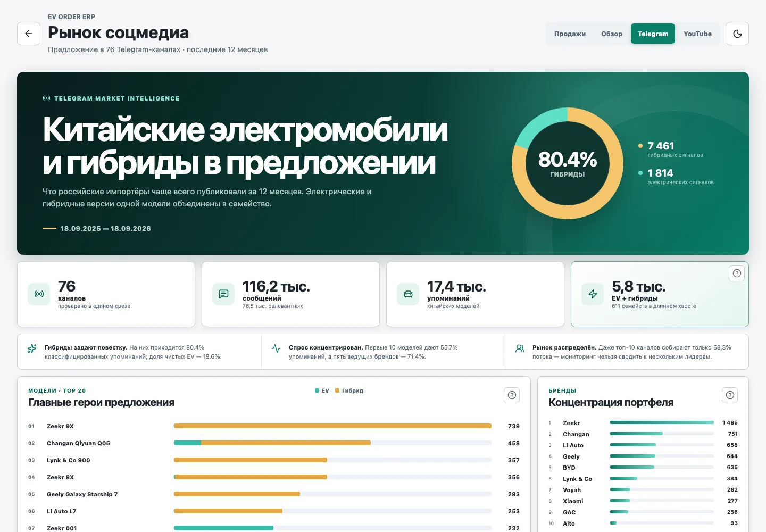
Task: Select the Zeekr 8X model row
Action: (x=274, y=477)
